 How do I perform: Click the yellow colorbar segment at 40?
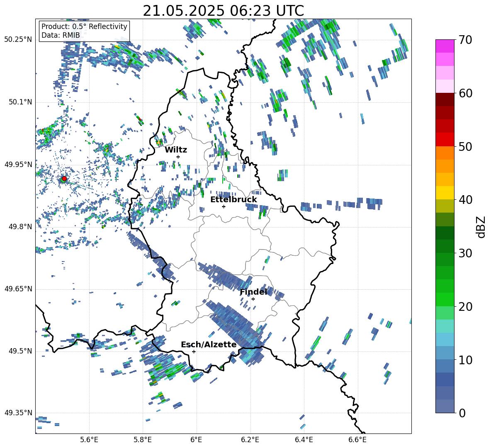[x=445, y=193]
